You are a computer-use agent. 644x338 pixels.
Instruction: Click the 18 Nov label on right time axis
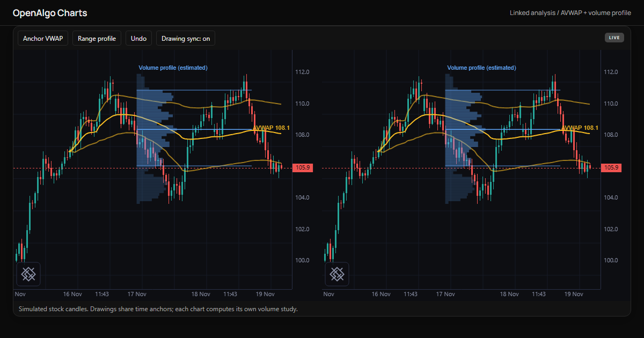click(509, 294)
